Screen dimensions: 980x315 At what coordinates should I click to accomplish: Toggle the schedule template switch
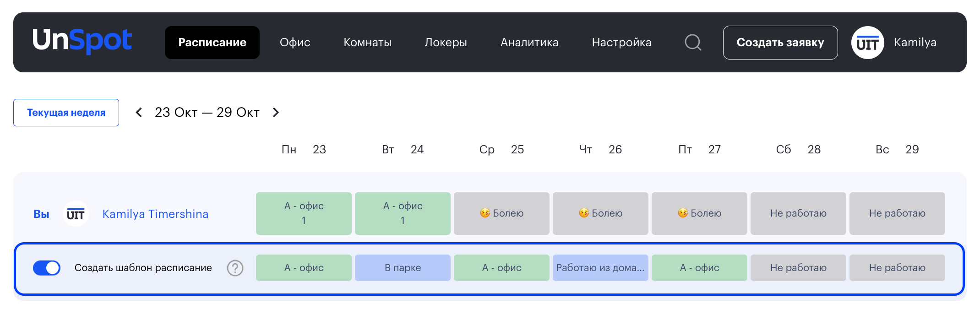click(47, 268)
